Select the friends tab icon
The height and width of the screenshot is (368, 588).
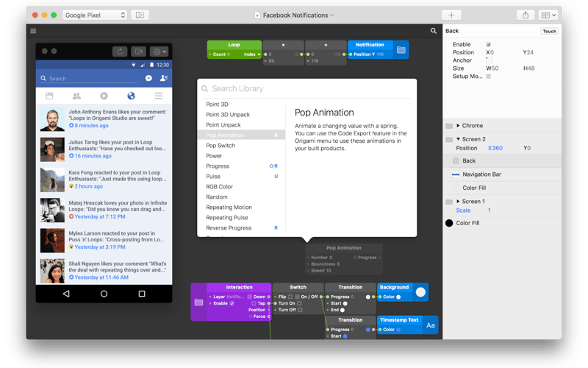click(x=76, y=96)
